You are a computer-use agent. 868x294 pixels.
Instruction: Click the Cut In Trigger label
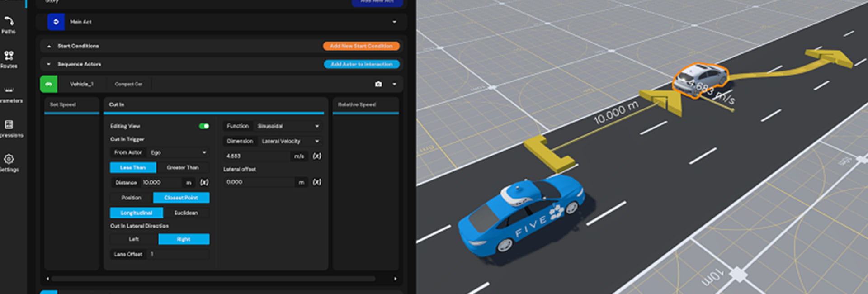[127, 139]
